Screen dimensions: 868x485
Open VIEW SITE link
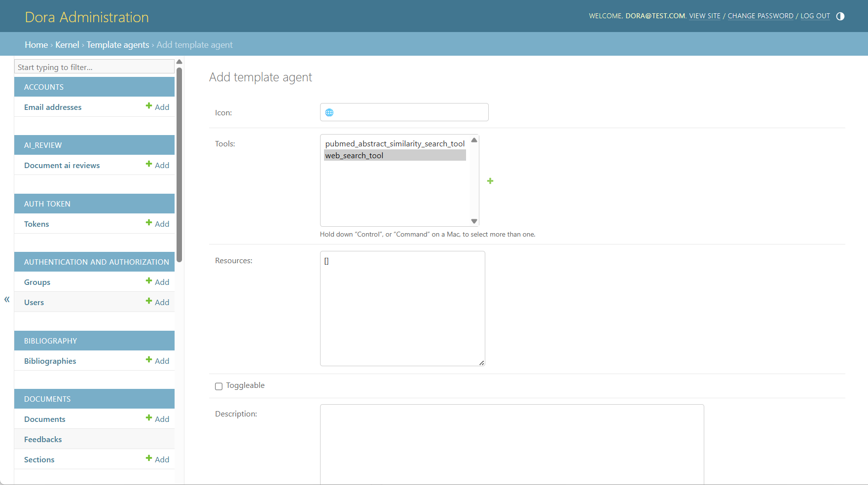point(705,16)
